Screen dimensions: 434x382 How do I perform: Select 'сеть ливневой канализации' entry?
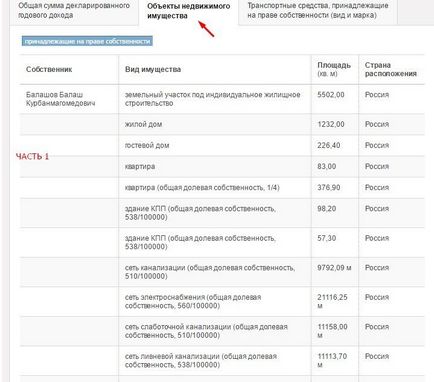(201, 360)
